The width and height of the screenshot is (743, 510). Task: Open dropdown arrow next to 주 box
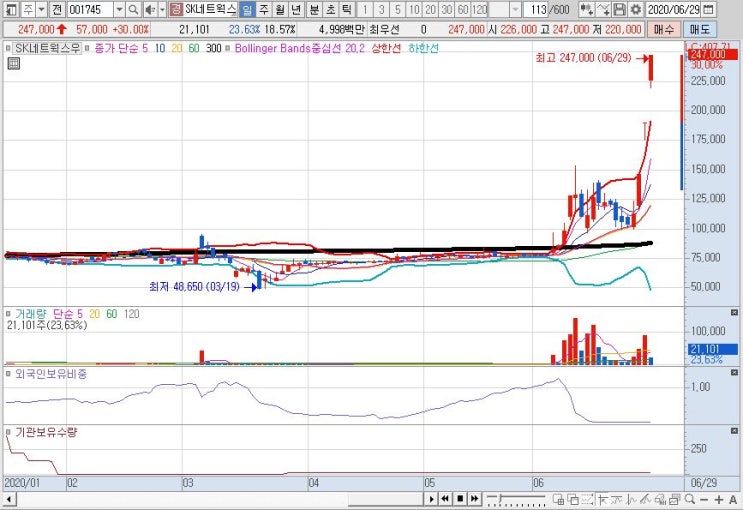point(41,9)
